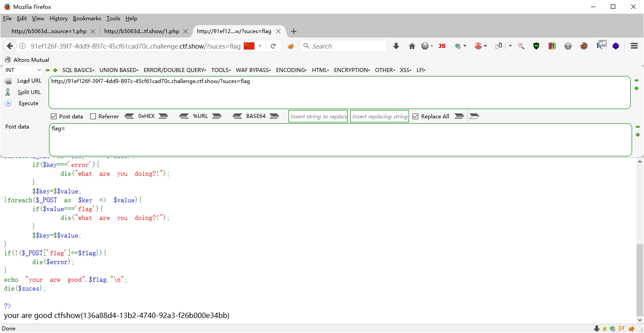This screenshot has width=644, height=333.
Task: Click the Downloads arrow toolbar icon
Action: 396,46
